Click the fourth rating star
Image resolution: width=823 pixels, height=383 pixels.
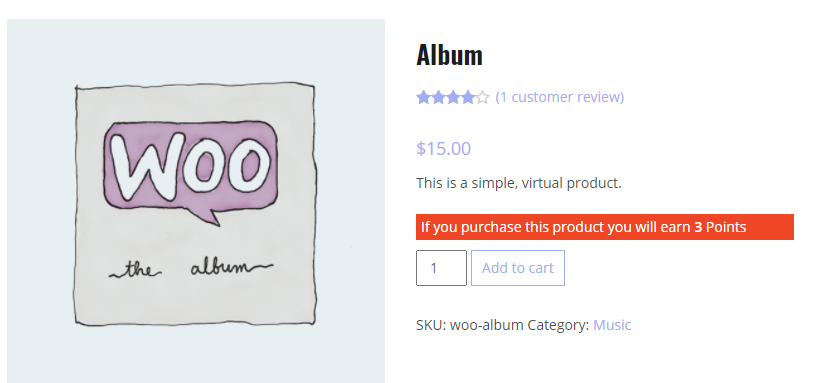click(468, 98)
